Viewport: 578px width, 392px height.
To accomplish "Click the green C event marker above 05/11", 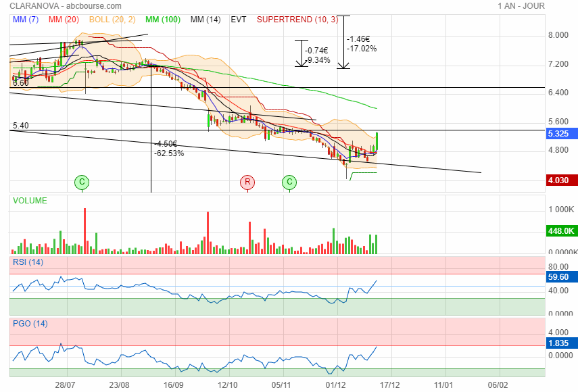I will pyautogui.click(x=289, y=182).
